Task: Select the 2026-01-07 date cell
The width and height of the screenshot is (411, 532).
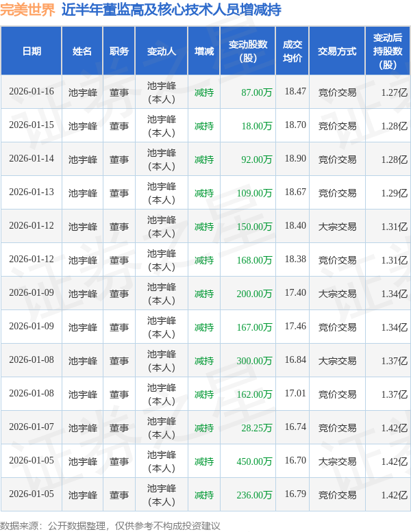Action: tap(32, 428)
